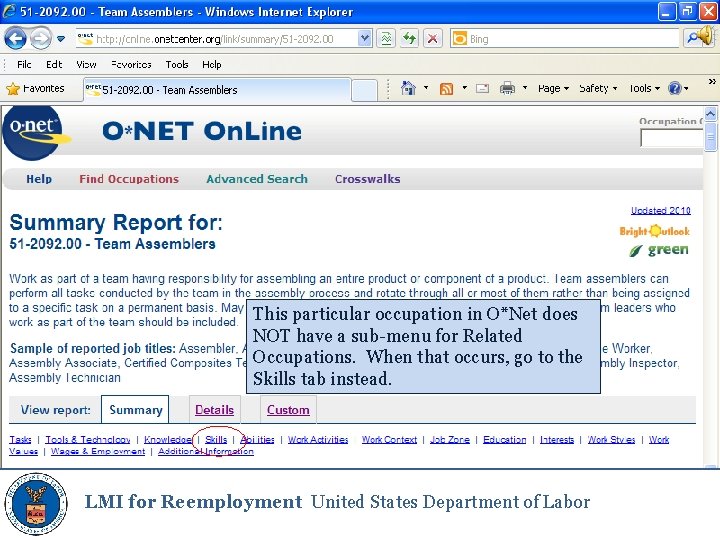The image size is (720, 540).
Task: Open the Safety command menu
Action: (598, 88)
